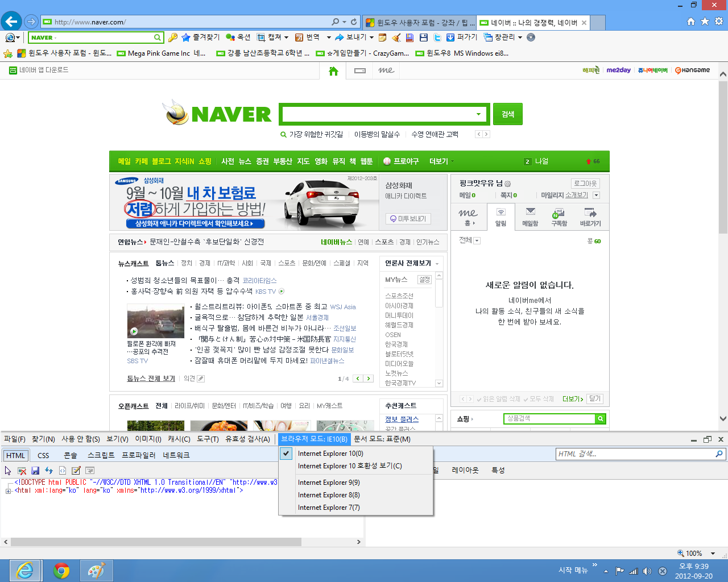Click the clear browser cache icon in devtools

coord(22,471)
